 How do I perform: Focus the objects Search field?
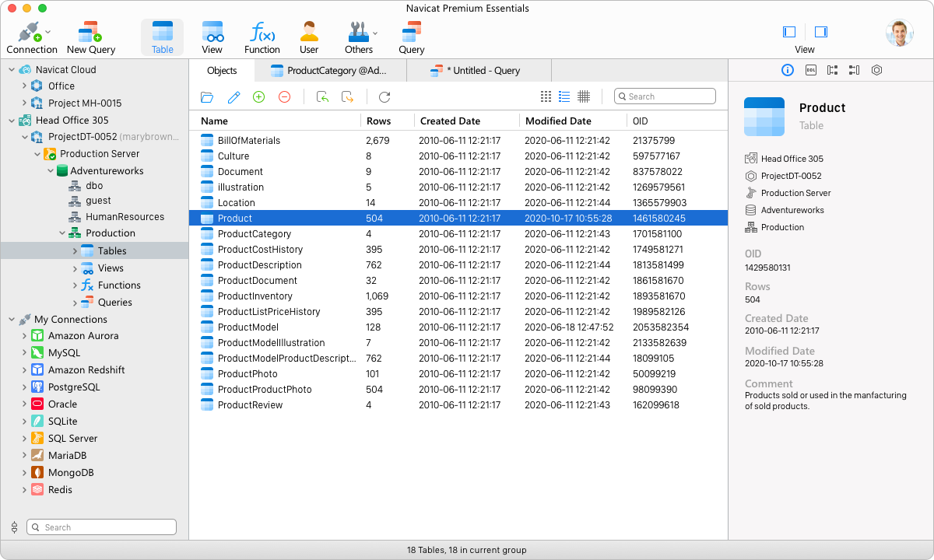665,96
